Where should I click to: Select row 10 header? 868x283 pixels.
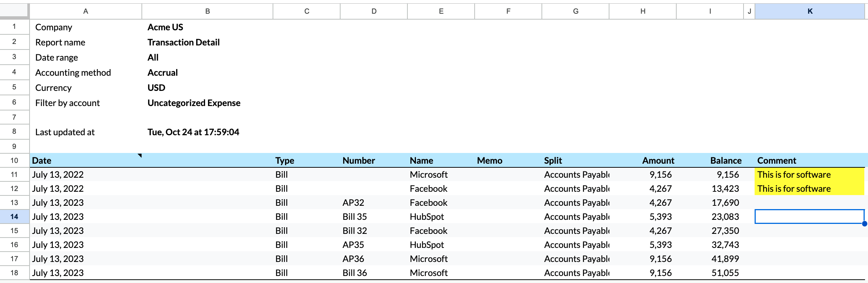point(14,160)
